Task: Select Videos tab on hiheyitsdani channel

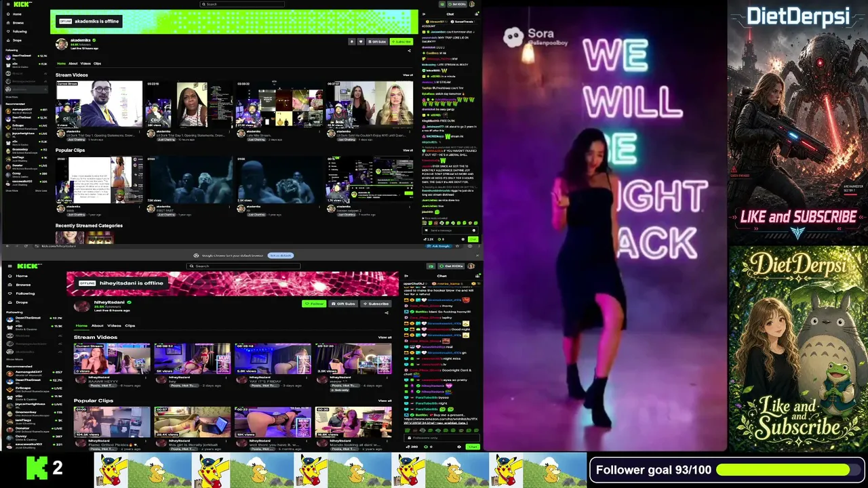Action: (114, 325)
